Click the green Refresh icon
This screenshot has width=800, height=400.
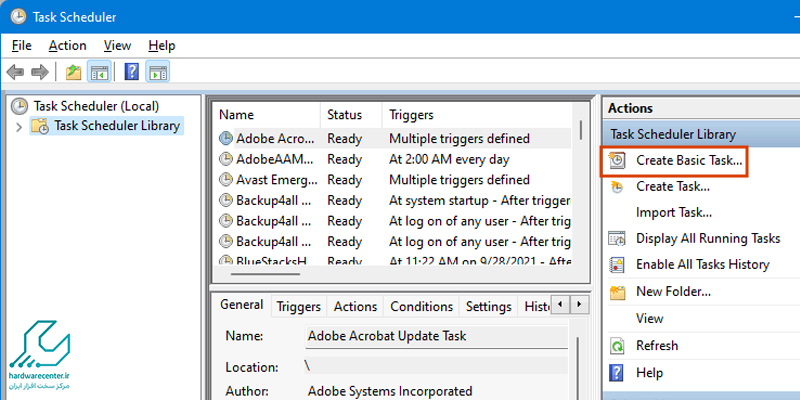[617, 346]
